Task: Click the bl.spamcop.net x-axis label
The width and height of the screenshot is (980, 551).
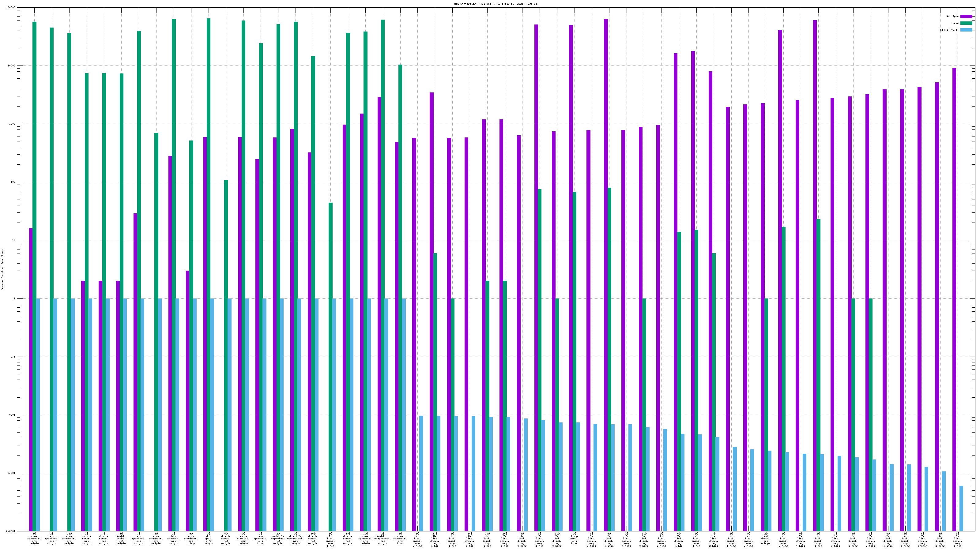Action: click(173, 538)
